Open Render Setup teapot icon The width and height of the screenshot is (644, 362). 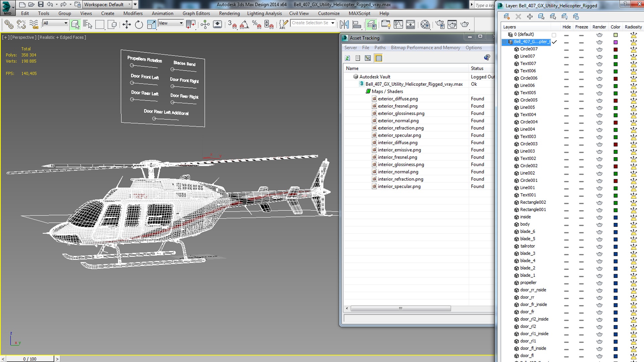coord(440,24)
